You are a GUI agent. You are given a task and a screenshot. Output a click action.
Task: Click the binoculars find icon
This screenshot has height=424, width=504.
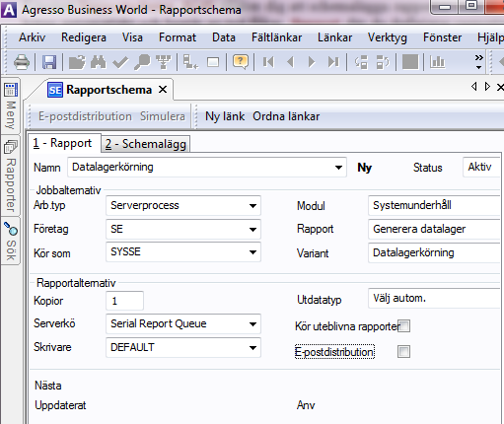point(99,62)
